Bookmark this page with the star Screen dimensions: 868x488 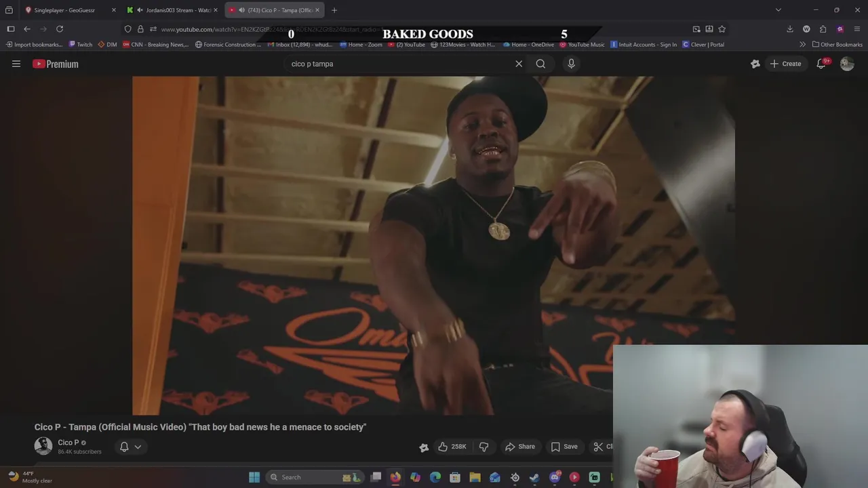[x=722, y=29]
